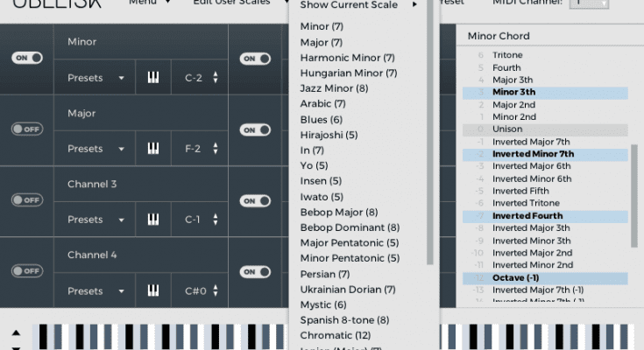The height and width of the screenshot is (350, 644).
Task: Change the F-2 note stepper value
Action: [x=216, y=149]
